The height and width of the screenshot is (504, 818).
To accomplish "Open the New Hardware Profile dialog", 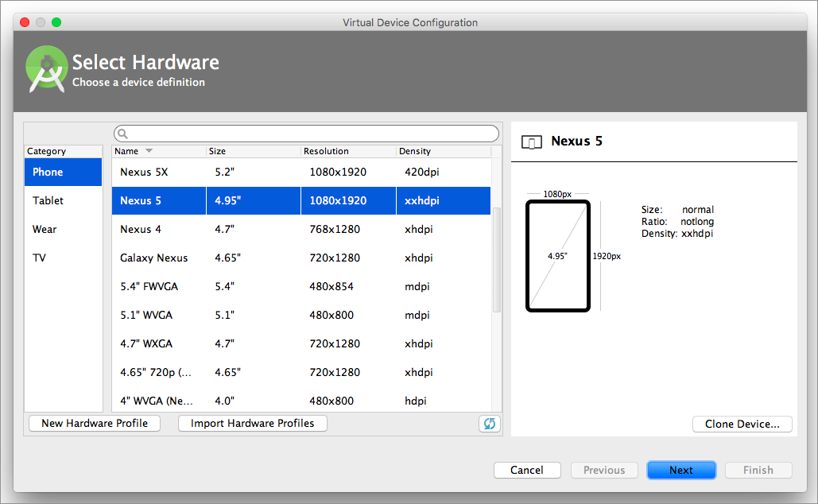I will [x=95, y=423].
